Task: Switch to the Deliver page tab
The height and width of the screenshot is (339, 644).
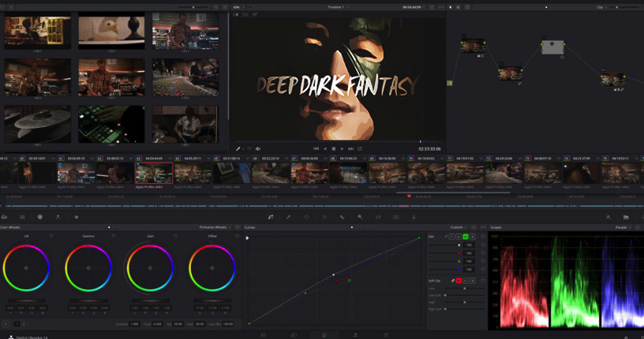Action: pyautogui.click(x=386, y=335)
